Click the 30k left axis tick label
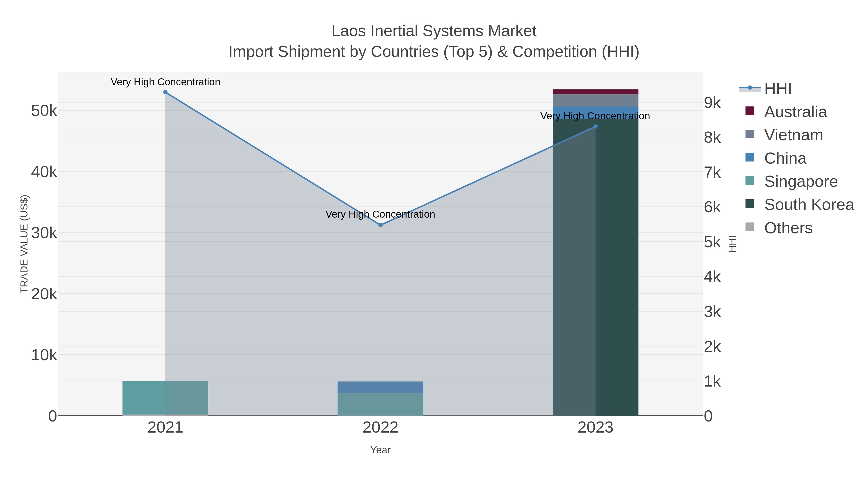 tap(44, 233)
